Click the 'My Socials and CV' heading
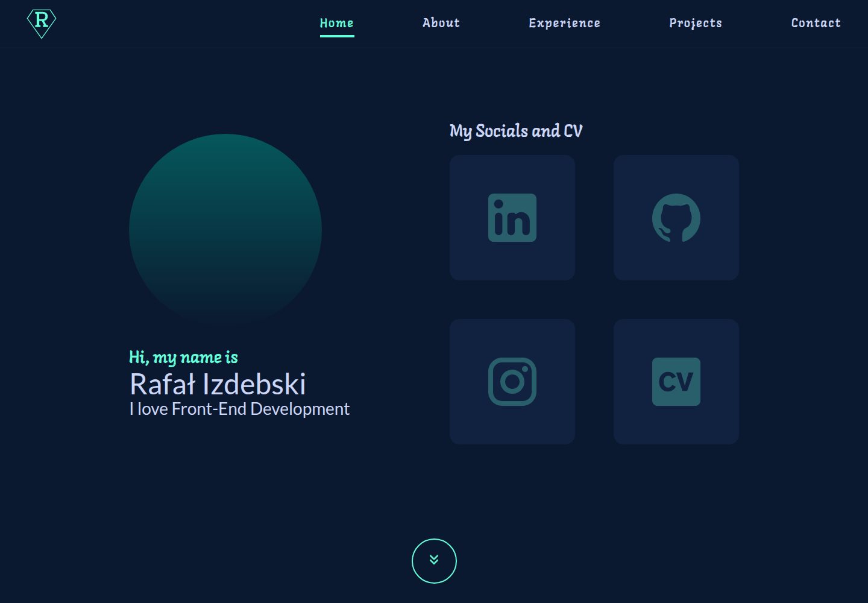 (x=516, y=131)
